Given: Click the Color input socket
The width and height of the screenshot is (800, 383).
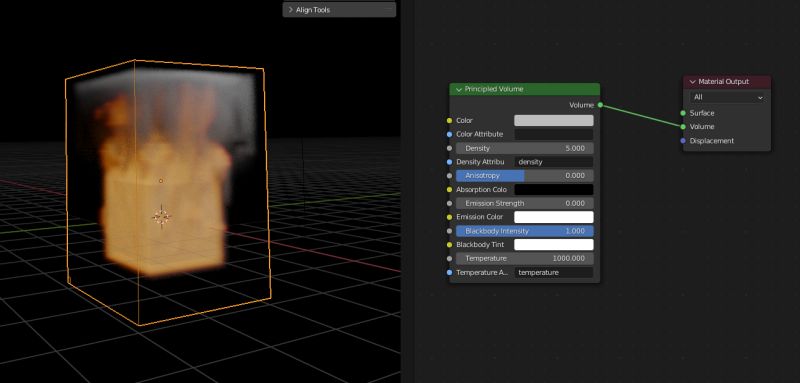Looking at the screenshot, I should click(449, 121).
